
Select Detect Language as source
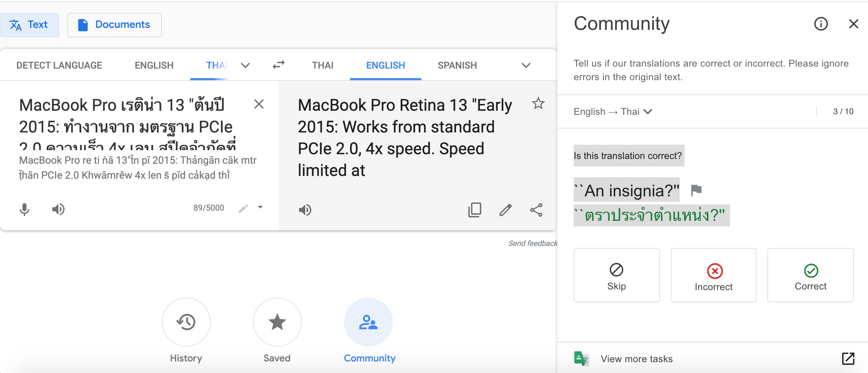59,65
